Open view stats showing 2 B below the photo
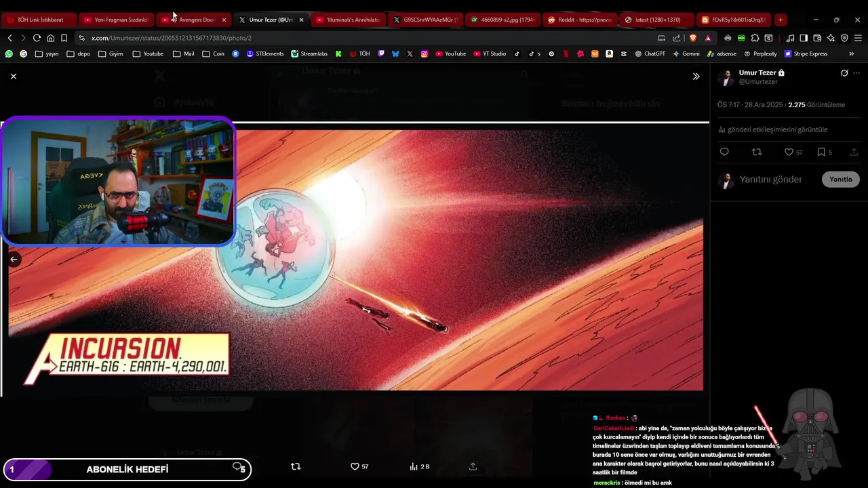 pos(420,466)
